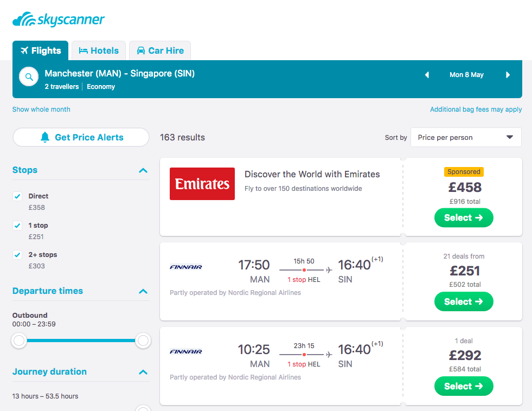Click left outbound time slider handle
The image size is (532, 411).
point(20,341)
